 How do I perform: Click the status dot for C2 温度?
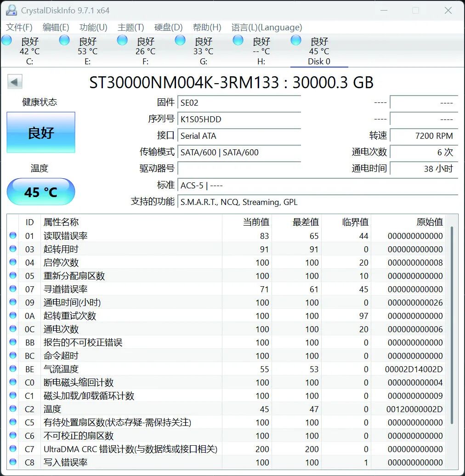(x=13, y=408)
